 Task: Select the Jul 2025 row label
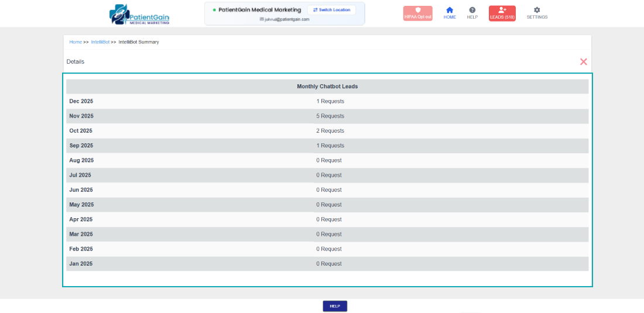[80, 175]
